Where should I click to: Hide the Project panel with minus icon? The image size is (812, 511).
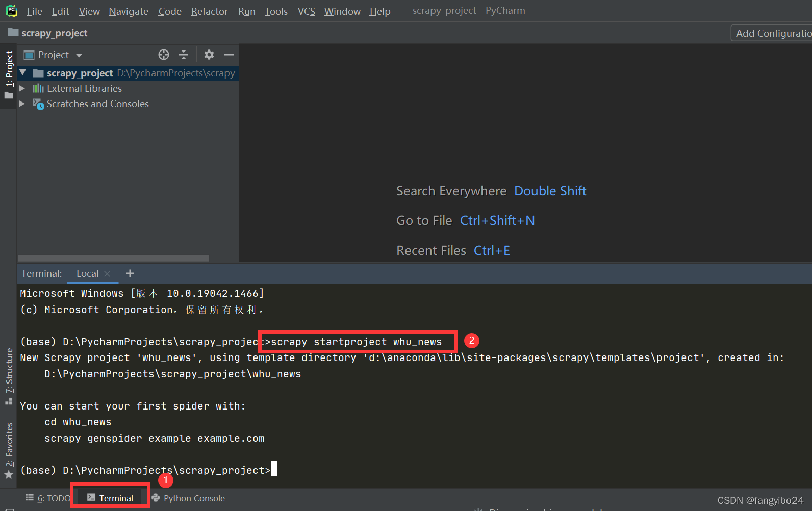point(229,55)
